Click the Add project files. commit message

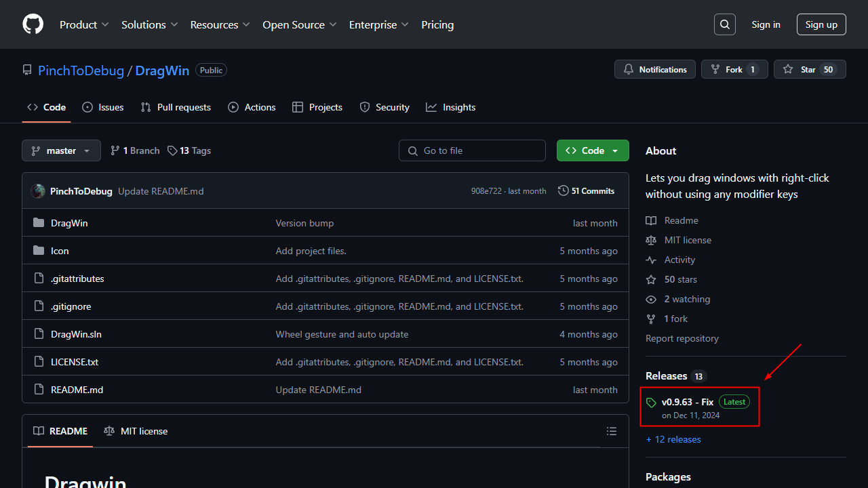(x=311, y=251)
